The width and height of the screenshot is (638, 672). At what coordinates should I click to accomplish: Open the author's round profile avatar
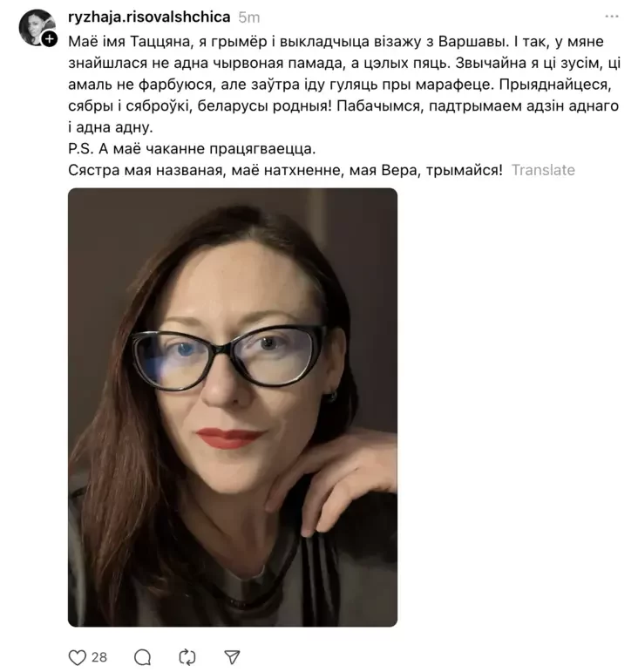click(x=37, y=27)
